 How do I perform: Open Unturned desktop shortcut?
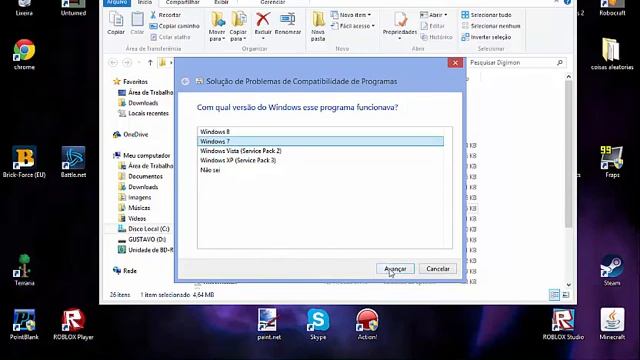[73, 8]
